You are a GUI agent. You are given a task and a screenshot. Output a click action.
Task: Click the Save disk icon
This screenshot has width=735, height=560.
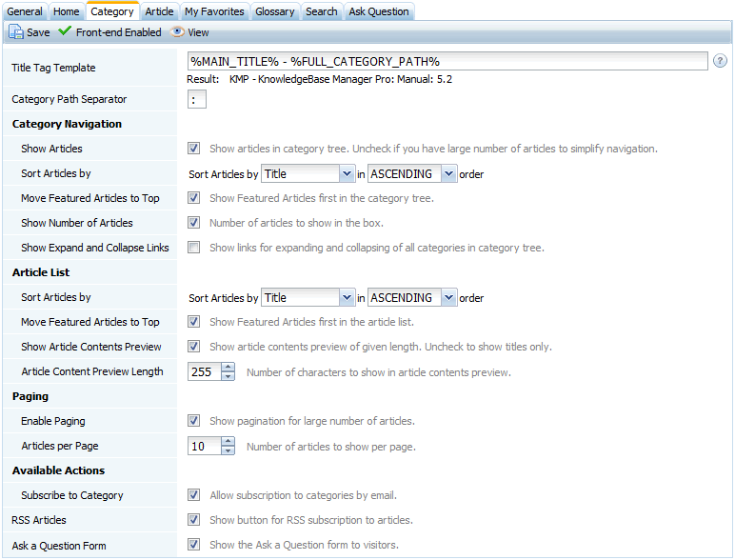coord(16,32)
